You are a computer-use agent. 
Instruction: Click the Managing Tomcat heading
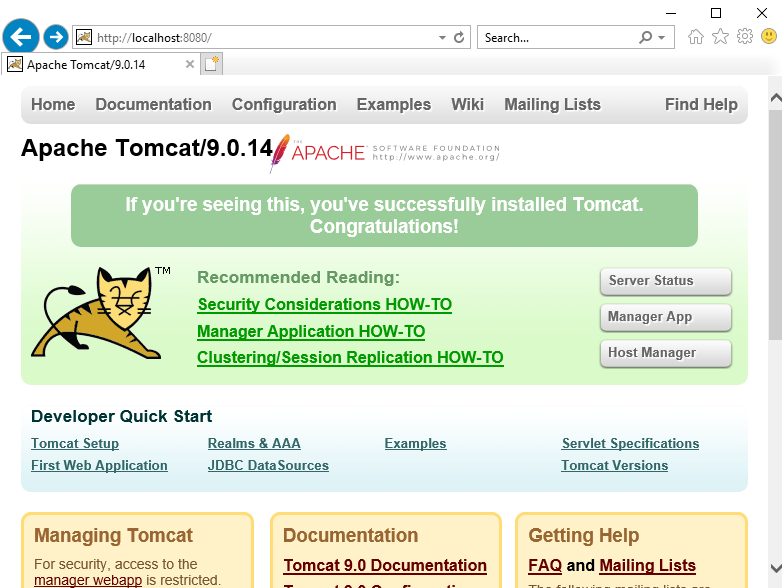(113, 535)
